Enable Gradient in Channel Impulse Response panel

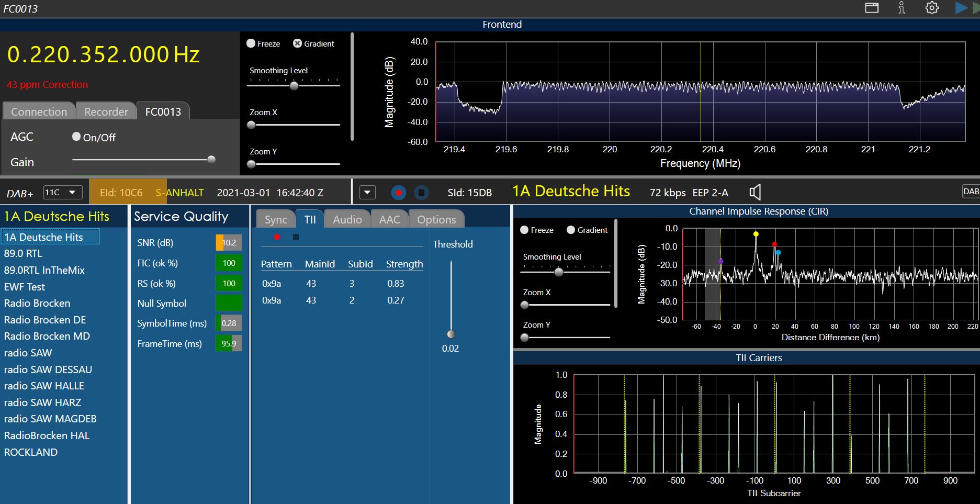[571, 230]
